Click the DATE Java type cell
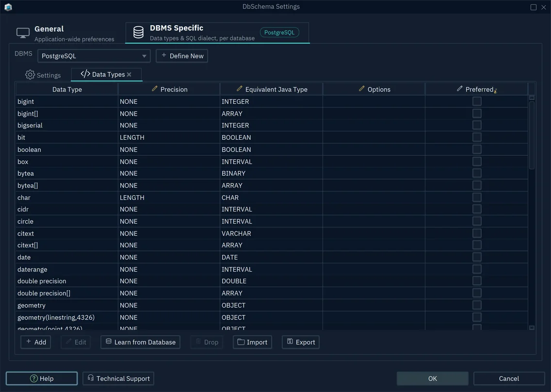 [271, 257]
